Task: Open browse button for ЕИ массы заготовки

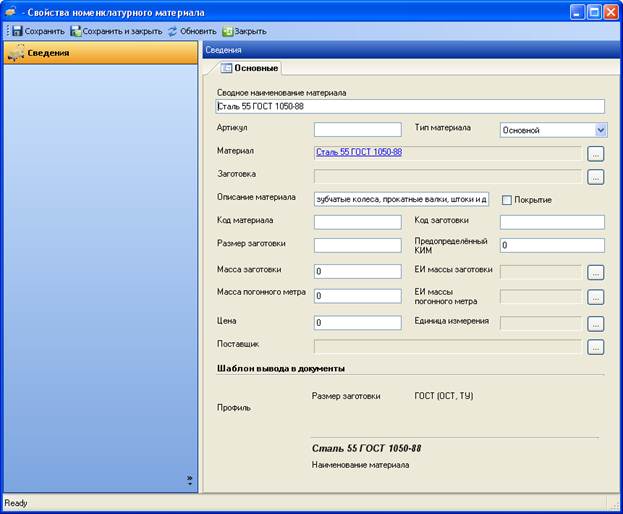Action: coord(595,272)
